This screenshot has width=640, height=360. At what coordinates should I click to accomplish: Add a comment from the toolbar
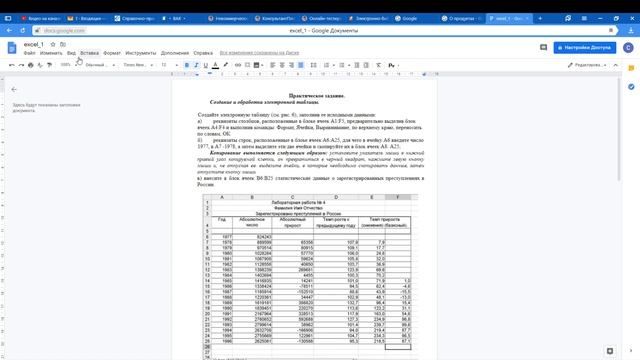point(247,65)
